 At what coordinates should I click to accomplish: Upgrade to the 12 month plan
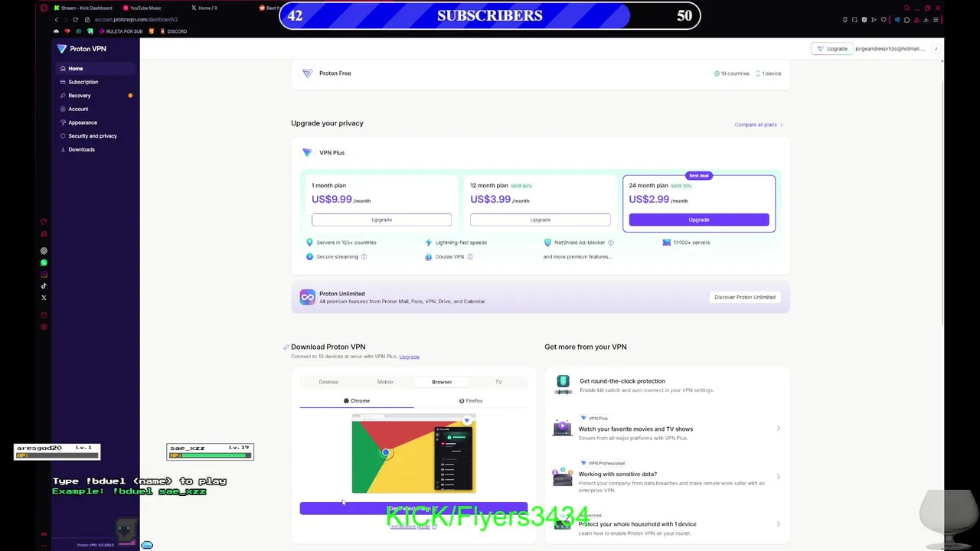click(x=540, y=220)
